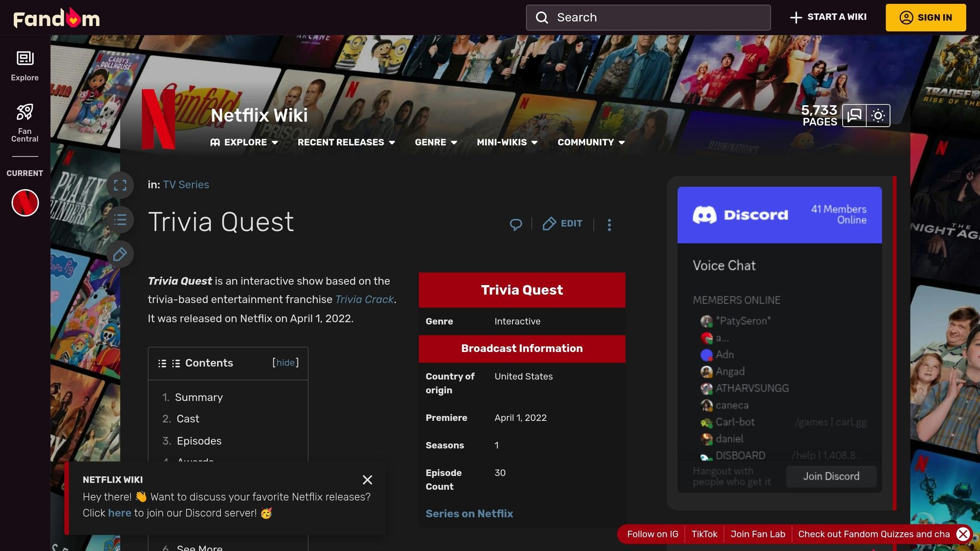980x551 pixels.
Task: Dismiss the Netflix Wiki notification popup
Action: pyautogui.click(x=367, y=480)
